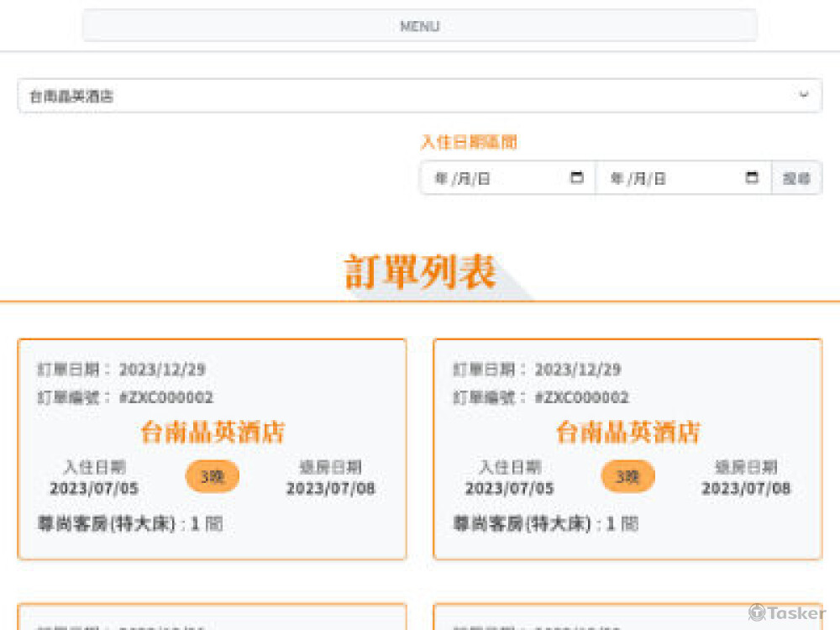Click the end date input field
840x630 pixels.
(x=684, y=178)
